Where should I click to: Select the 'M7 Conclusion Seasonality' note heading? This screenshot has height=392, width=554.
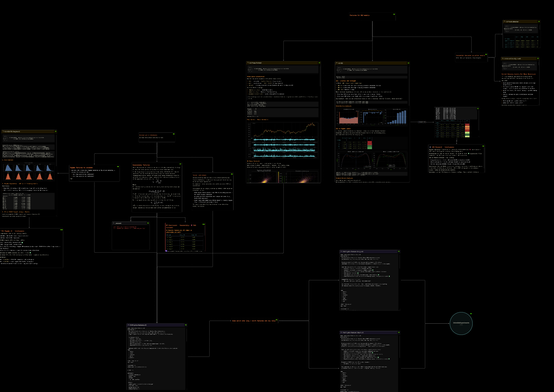[x=181, y=226]
